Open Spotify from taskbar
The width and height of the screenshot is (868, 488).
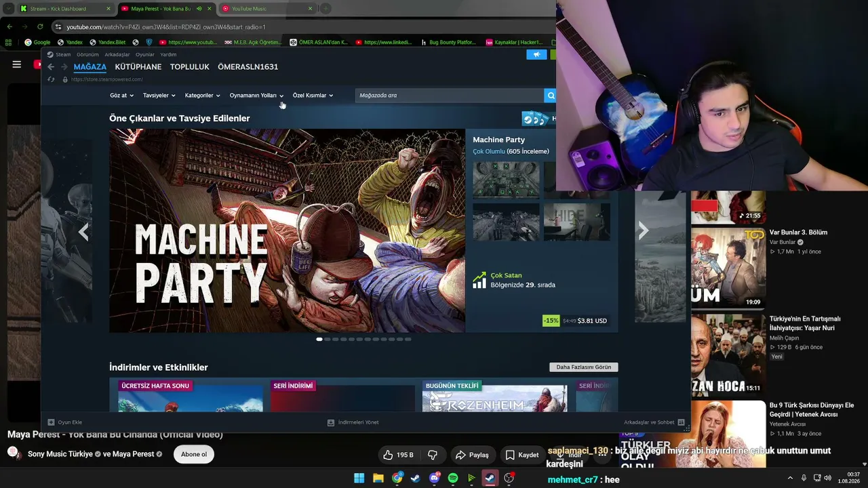tap(453, 479)
